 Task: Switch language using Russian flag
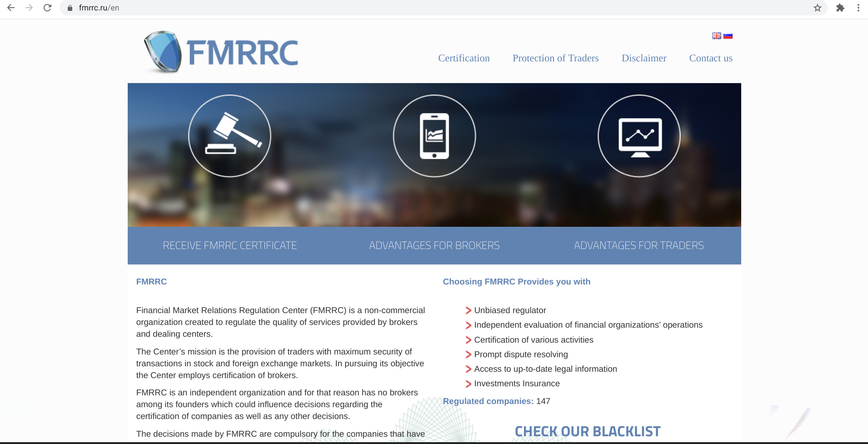728,36
